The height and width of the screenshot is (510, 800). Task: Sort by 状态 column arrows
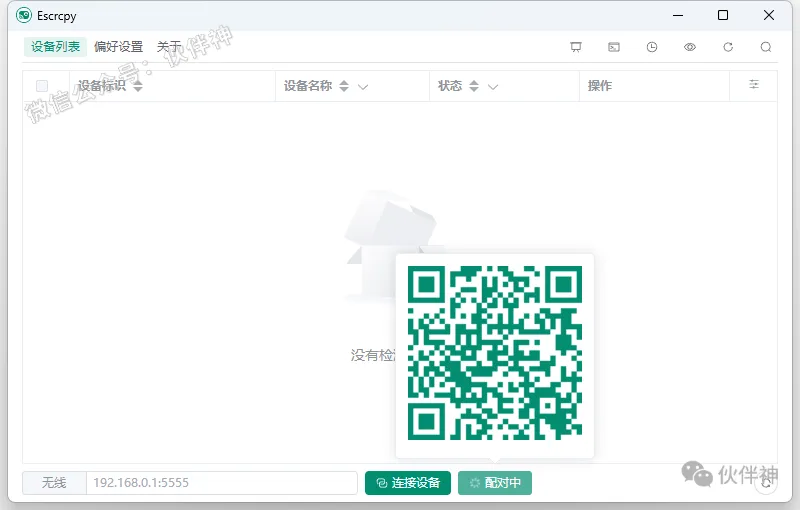pos(474,86)
